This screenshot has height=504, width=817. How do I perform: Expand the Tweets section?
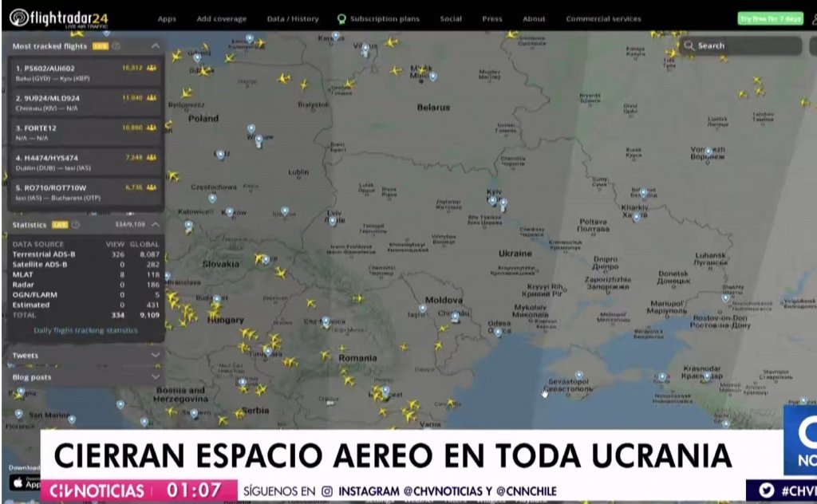[x=155, y=355]
